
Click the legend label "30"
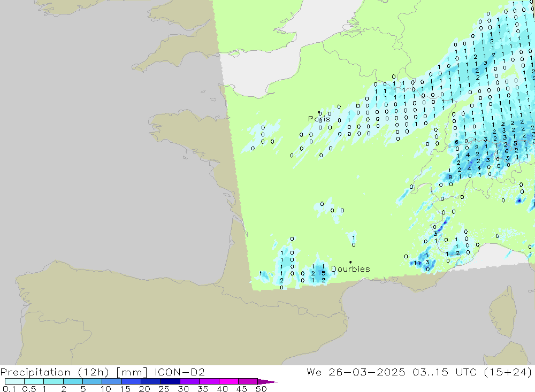pyautogui.click(x=184, y=389)
